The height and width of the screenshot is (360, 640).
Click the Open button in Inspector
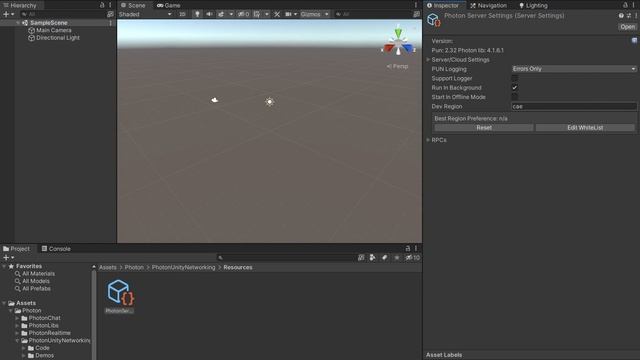(627, 27)
